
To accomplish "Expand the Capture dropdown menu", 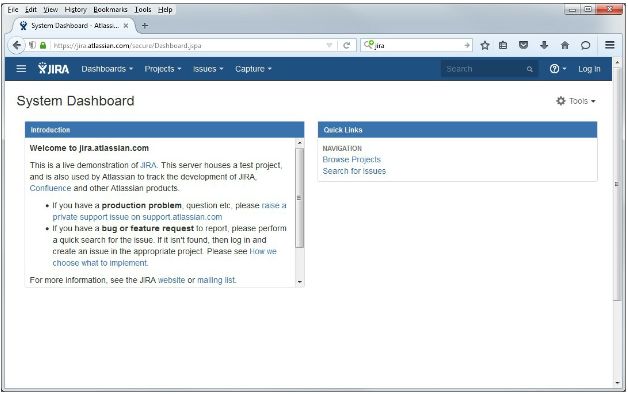I will (253, 69).
